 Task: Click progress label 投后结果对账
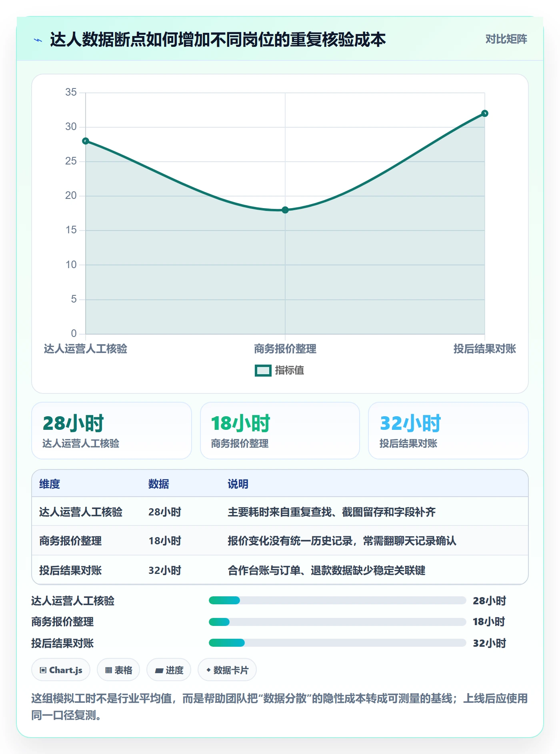click(62, 644)
